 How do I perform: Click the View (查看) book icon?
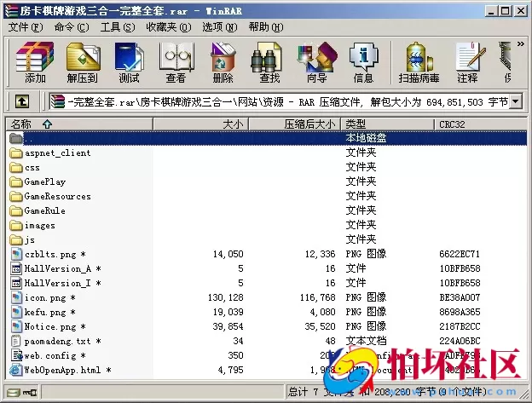(x=176, y=56)
